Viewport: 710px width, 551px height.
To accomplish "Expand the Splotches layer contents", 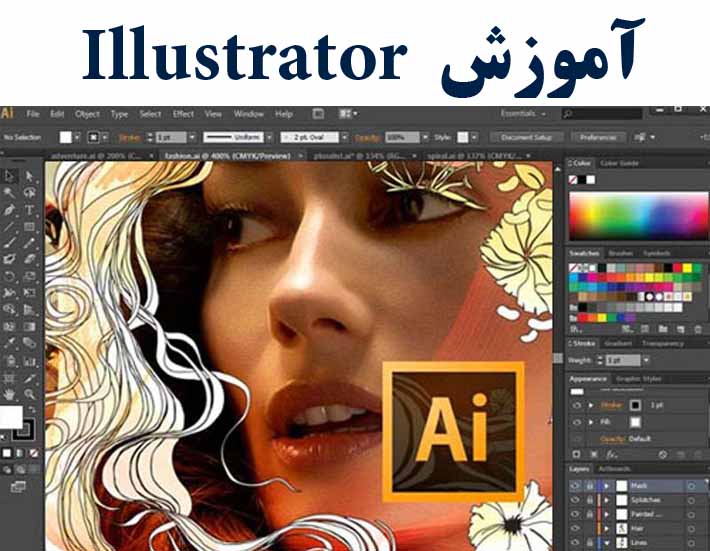I will (607, 500).
